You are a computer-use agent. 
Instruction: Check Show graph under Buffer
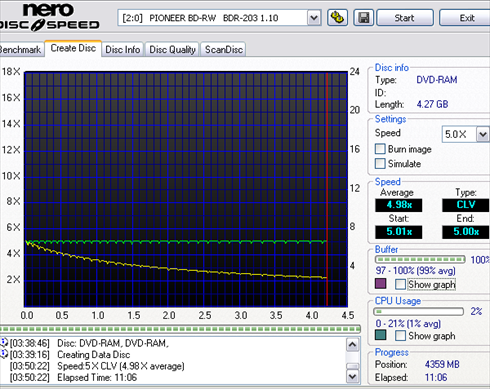click(x=400, y=284)
